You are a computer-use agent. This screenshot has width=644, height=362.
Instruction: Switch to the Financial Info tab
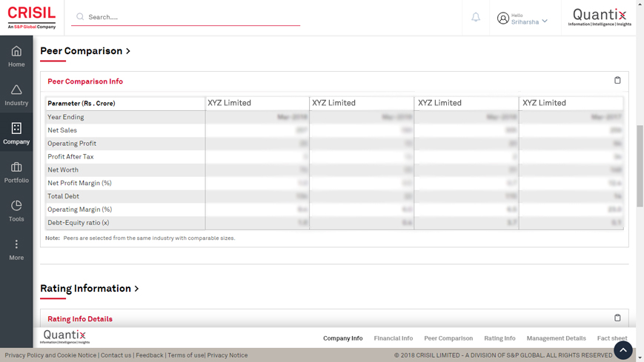tap(393, 338)
